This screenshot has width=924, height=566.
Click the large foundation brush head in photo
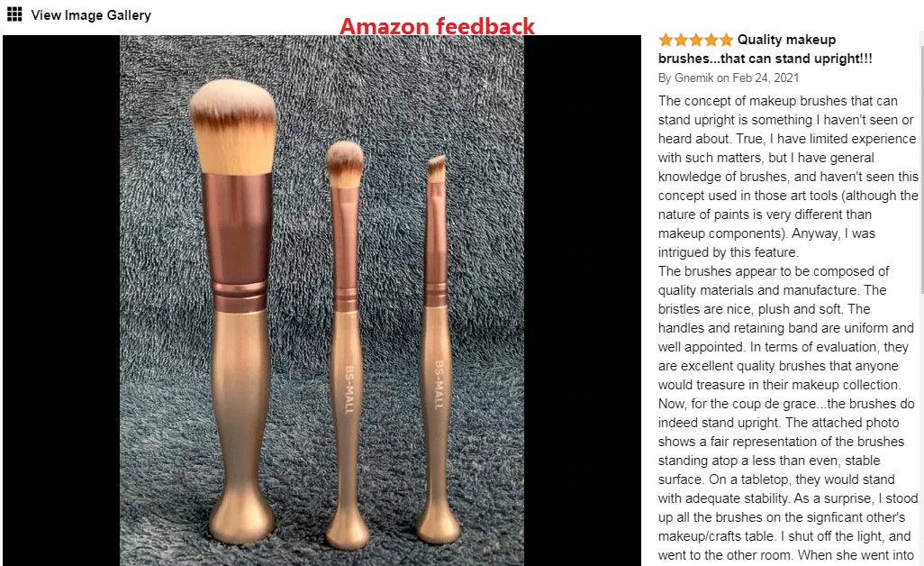(x=233, y=127)
